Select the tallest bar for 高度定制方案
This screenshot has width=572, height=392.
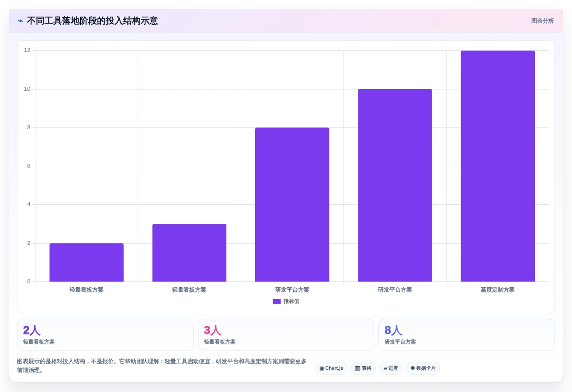click(498, 166)
